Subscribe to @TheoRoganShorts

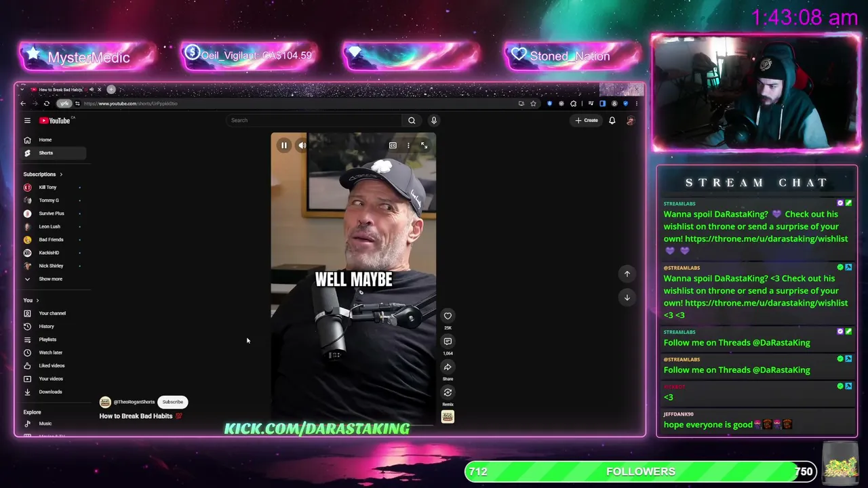coord(172,402)
